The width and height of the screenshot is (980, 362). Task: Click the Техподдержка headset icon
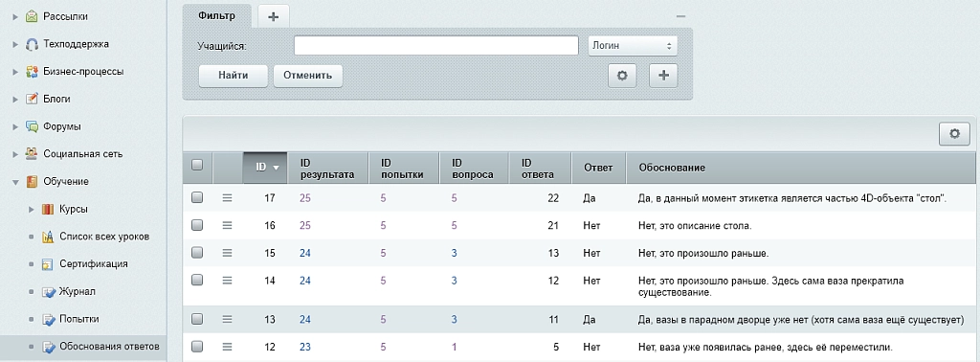[x=32, y=44]
